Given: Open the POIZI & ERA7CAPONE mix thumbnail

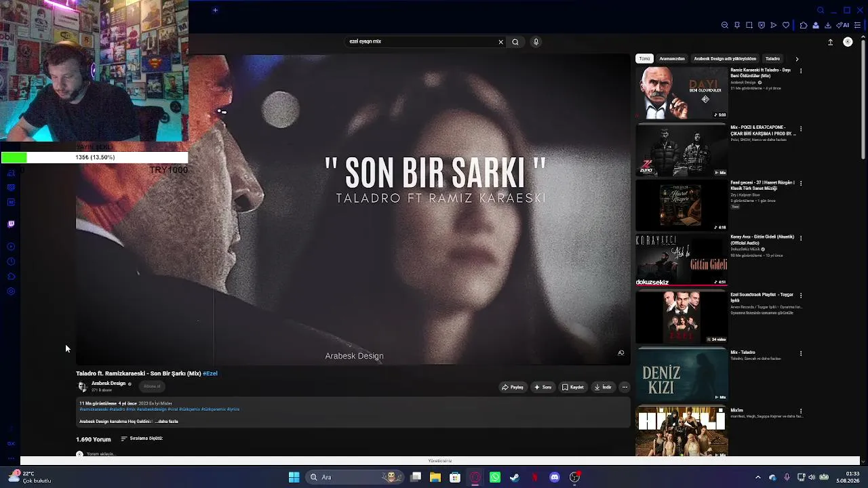Looking at the screenshot, I should (x=682, y=150).
